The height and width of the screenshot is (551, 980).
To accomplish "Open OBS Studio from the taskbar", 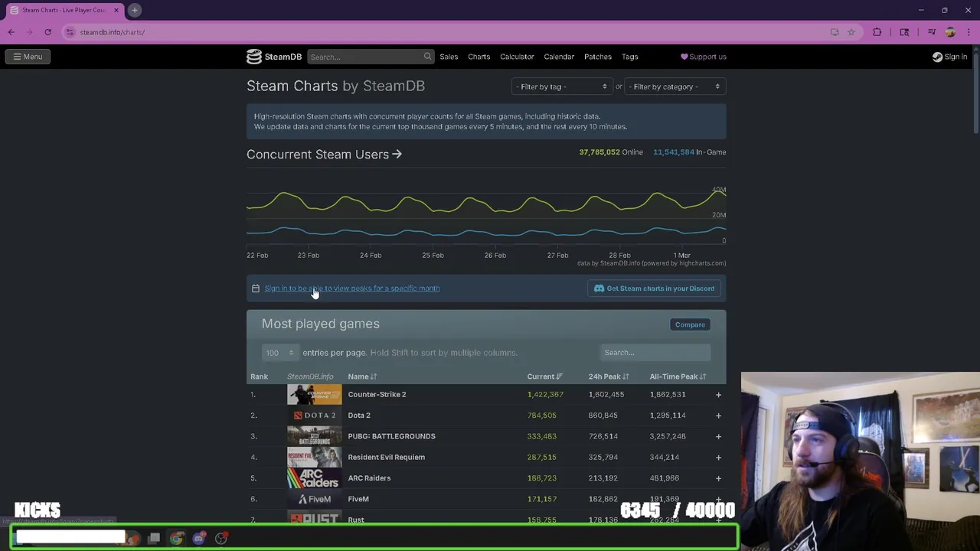I will [x=221, y=538].
